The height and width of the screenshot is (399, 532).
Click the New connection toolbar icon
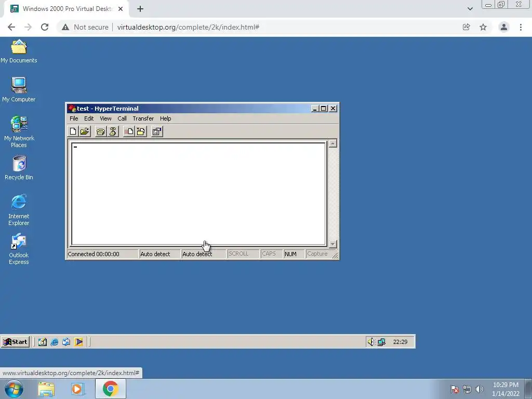(x=73, y=131)
